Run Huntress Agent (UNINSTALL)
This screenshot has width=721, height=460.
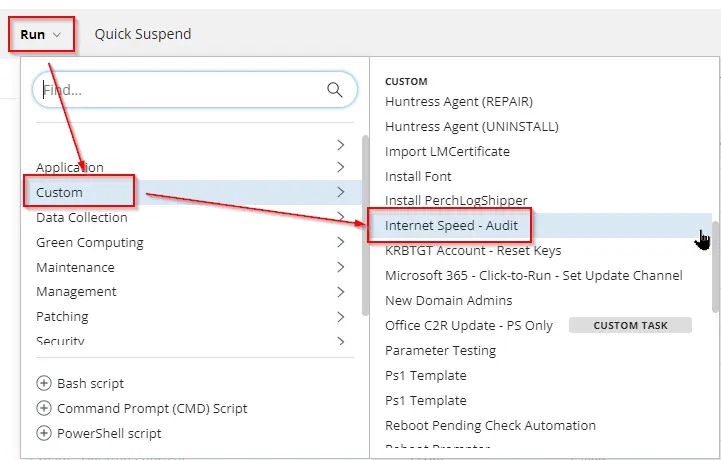(472, 126)
